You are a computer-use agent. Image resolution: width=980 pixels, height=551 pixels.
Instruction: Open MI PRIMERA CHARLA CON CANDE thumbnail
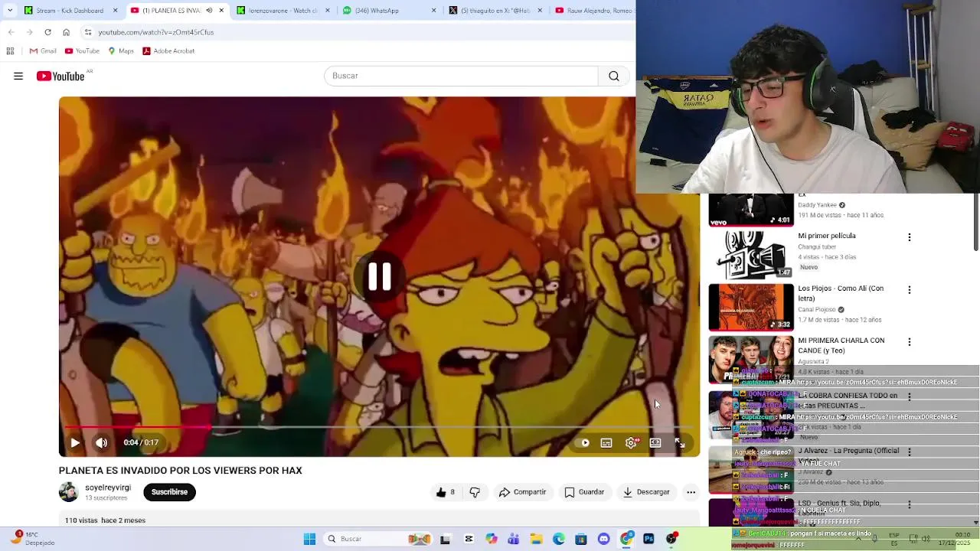tap(751, 359)
